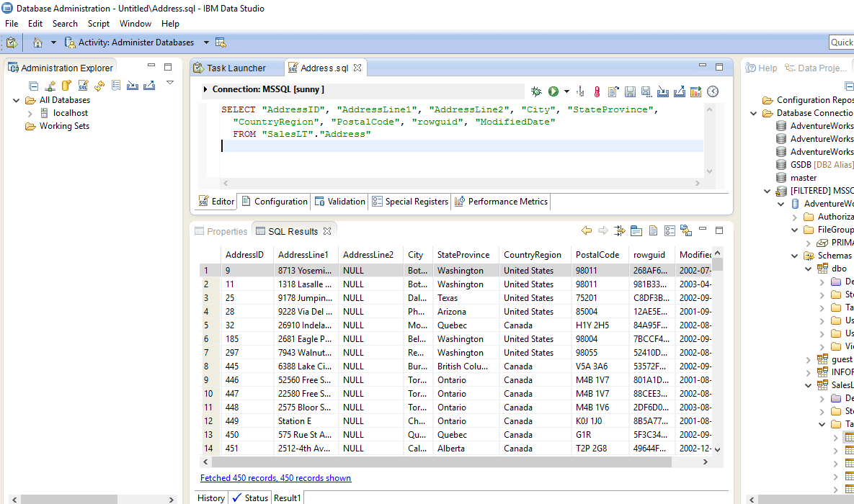
Task: Export data using editor export icon
Action: point(680,91)
